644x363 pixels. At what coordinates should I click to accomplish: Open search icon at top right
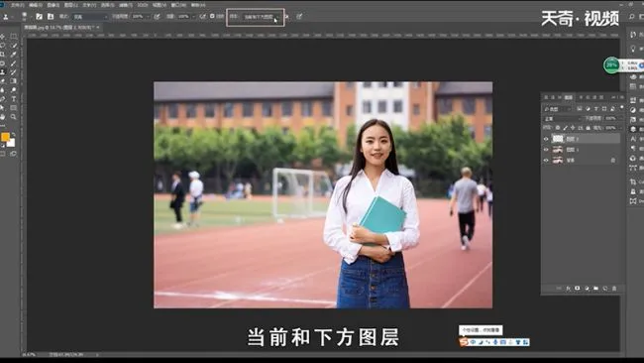[632, 17]
